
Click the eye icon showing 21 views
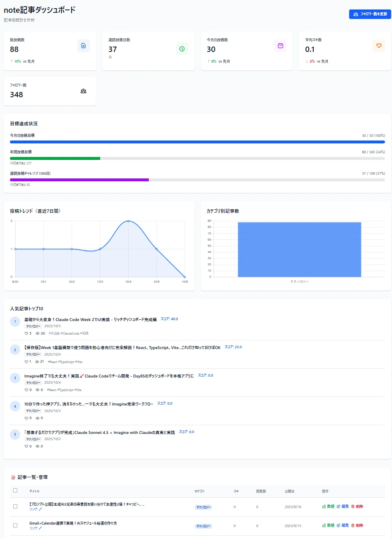38,362
